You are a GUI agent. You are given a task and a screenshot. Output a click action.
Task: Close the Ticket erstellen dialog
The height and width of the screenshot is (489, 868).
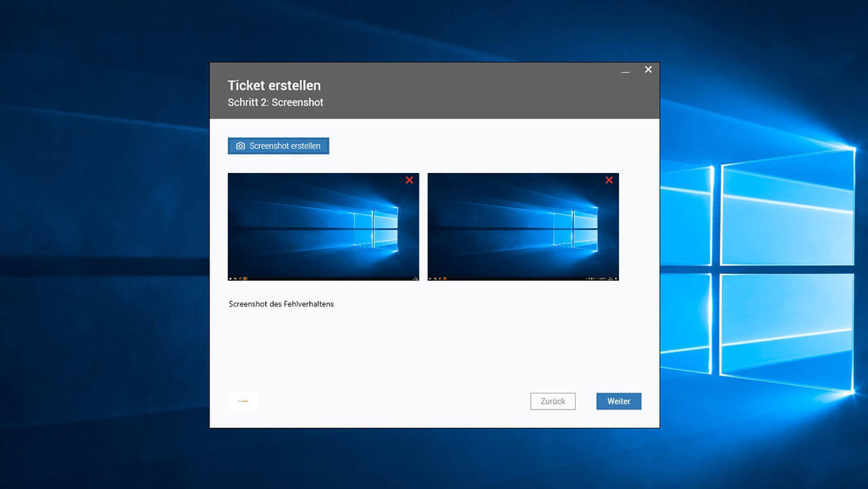648,70
